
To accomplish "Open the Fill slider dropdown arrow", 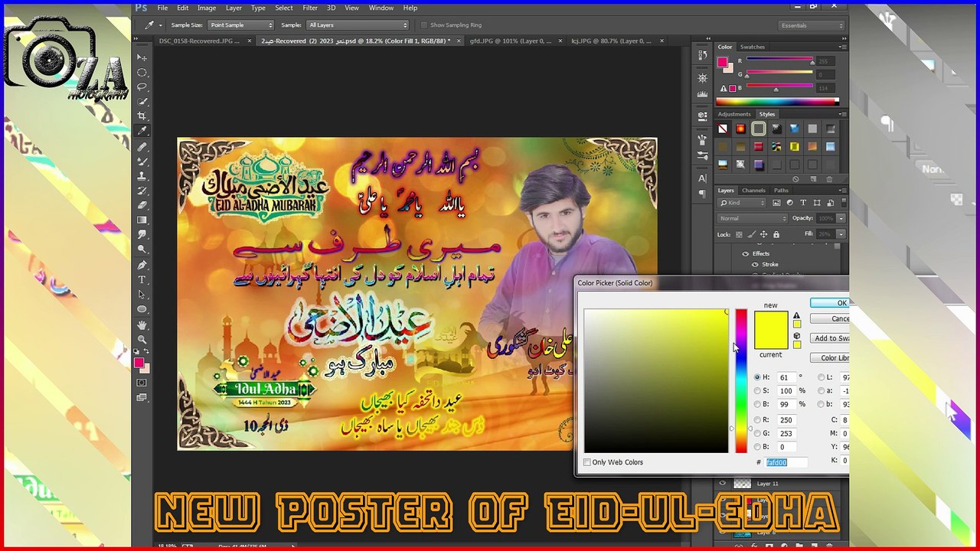I will (841, 234).
